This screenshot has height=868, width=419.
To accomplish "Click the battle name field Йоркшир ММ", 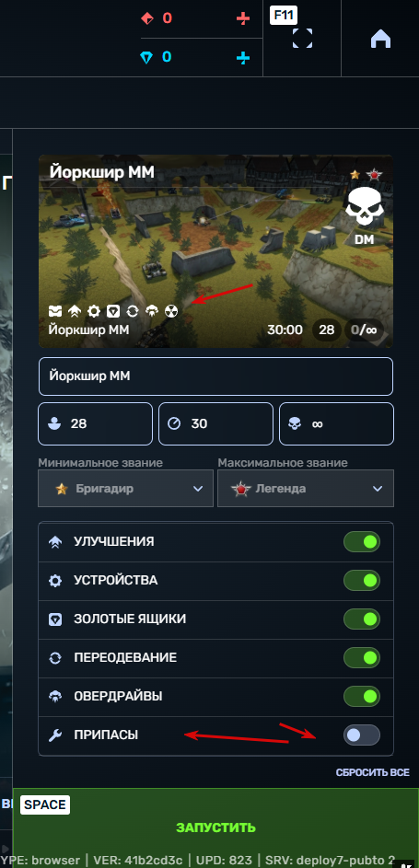I will coord(215,376).
